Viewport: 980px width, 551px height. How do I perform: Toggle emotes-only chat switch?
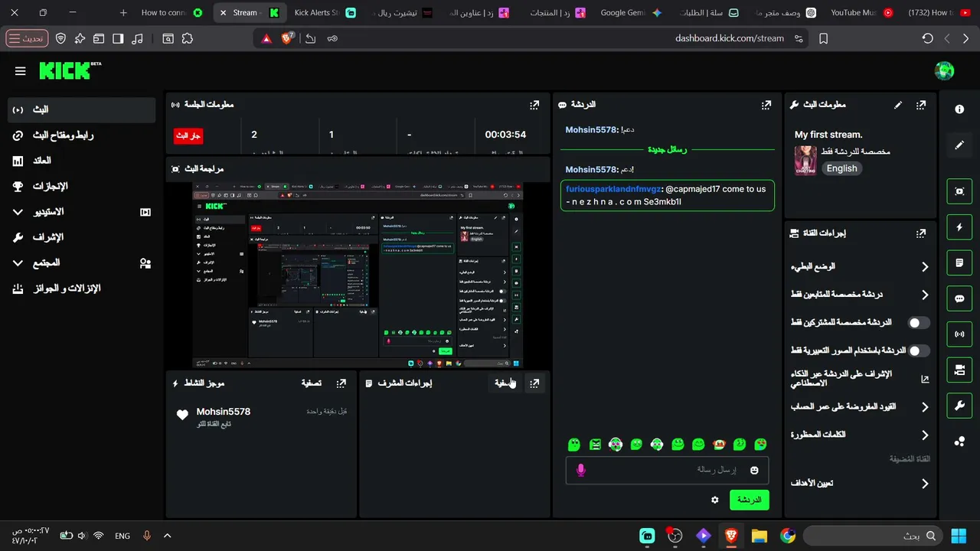click(x=919, y=350)
